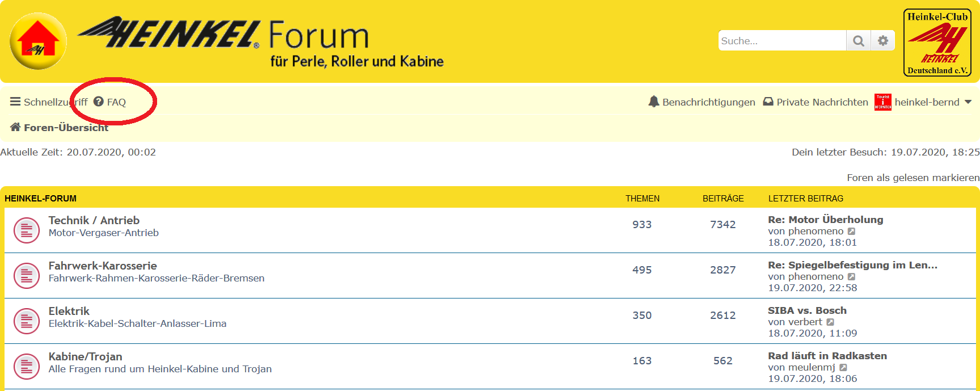Click the Elektrik forum status icon

(x=27, y=321)
